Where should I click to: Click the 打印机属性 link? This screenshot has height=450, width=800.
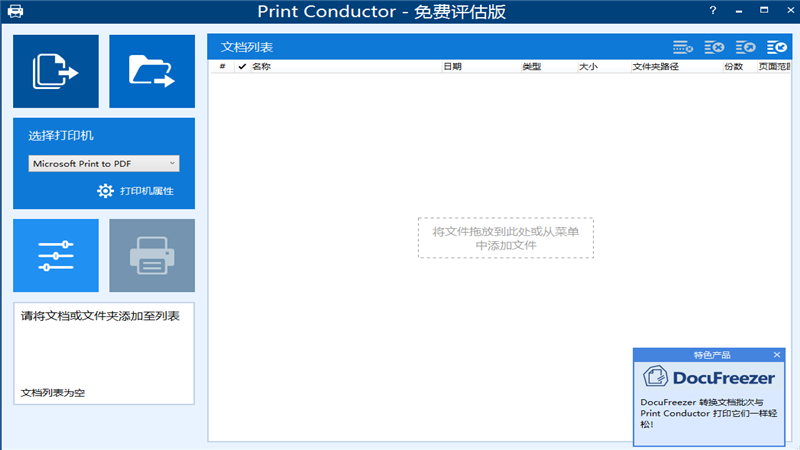146,191
